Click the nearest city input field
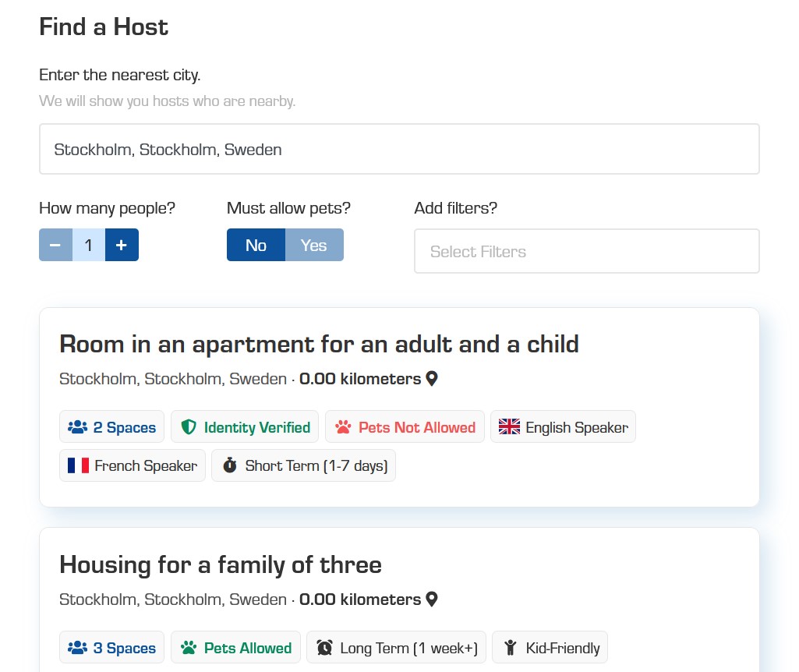This screenshot has height=672, width=799. 399,150
